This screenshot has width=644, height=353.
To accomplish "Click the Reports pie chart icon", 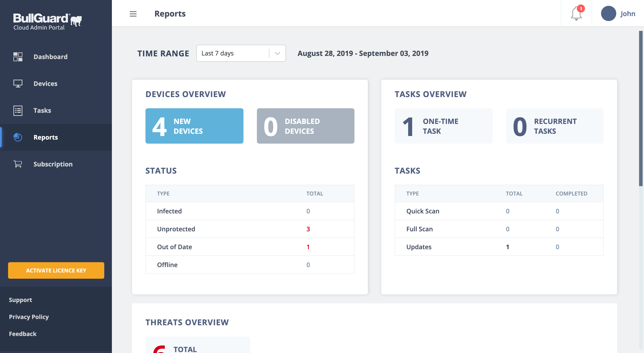I will click(18, 137).
